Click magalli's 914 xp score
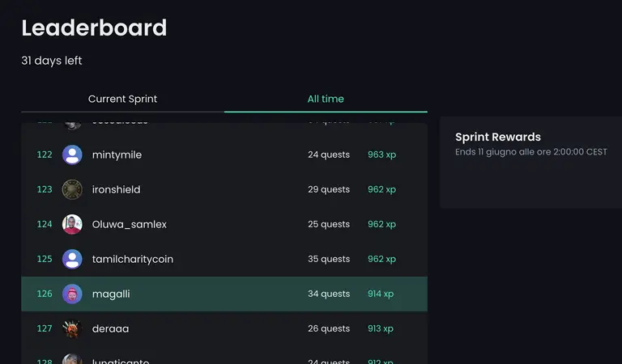The height and width of the screenshot is (364, 622). tap(381, 294)
